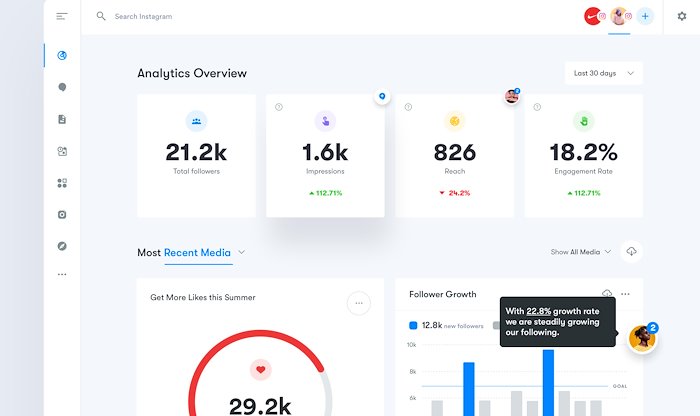Click the cloud download button beside Show All Media

(631, 251)
